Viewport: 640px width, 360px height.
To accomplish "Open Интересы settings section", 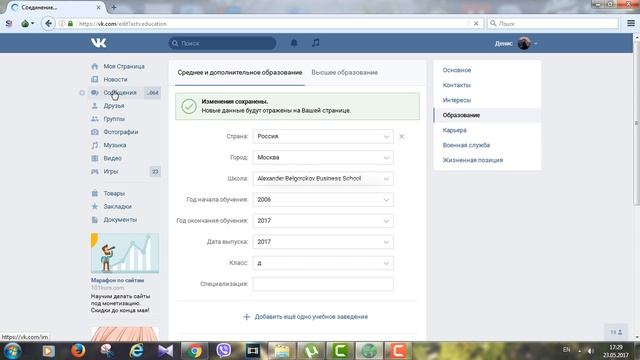I will click(x=457, y=100).
